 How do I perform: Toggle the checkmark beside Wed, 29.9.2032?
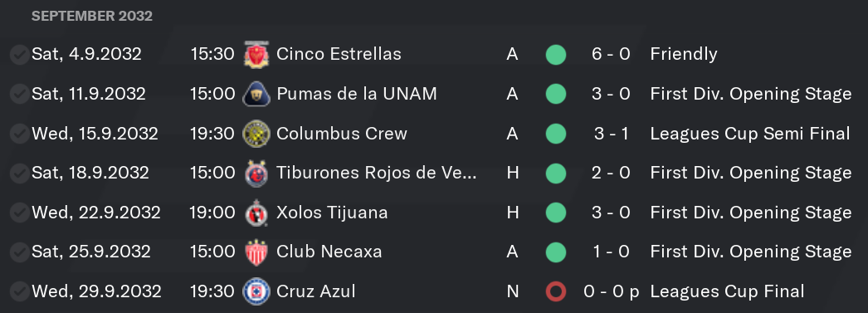tap(19, 292)
